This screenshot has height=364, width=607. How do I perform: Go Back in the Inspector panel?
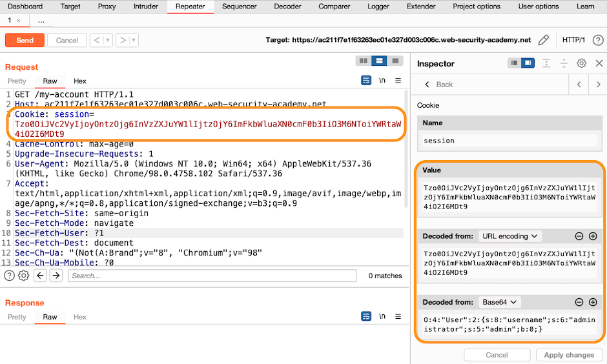[438, 85]
